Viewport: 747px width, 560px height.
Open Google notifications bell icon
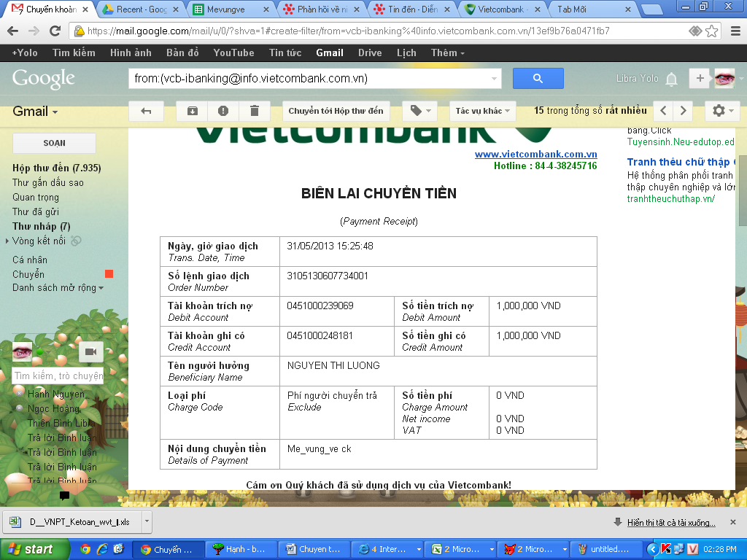pyautogui.click(x=671, y=79)
